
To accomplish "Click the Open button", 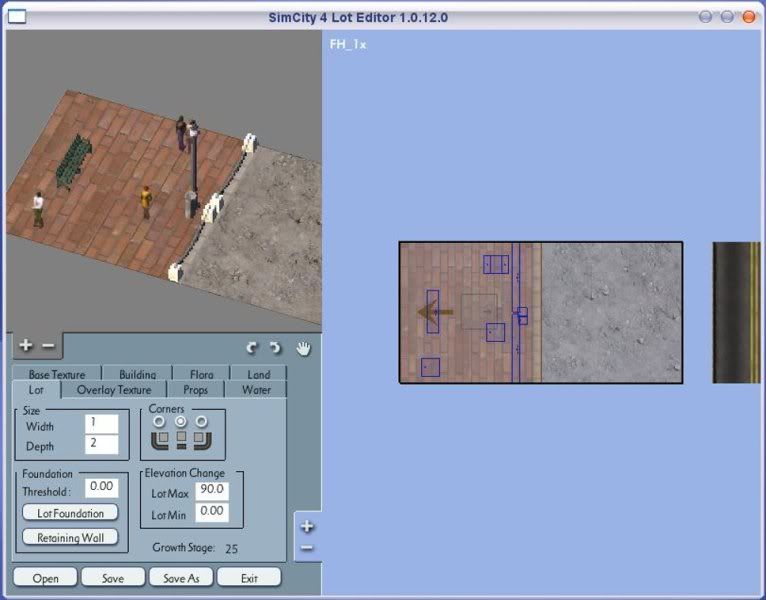I will 45,578.
